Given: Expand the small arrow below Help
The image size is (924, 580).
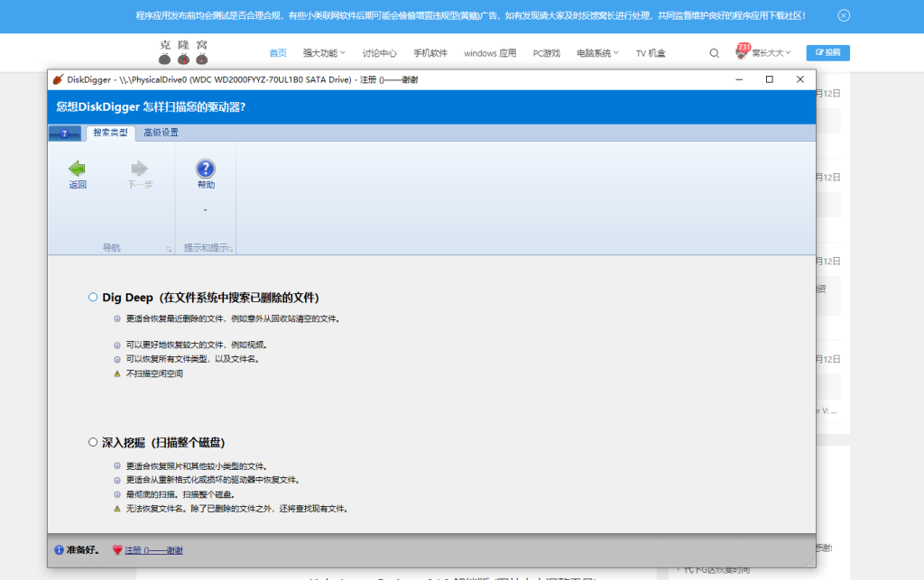Looking at the screenshot, I should (x=205, y=210).
